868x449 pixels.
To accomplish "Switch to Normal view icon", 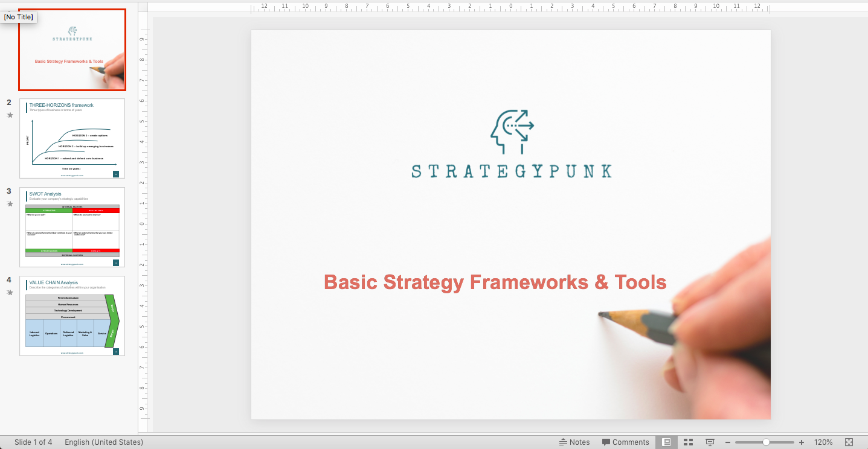I will click(x=666, y=442).
